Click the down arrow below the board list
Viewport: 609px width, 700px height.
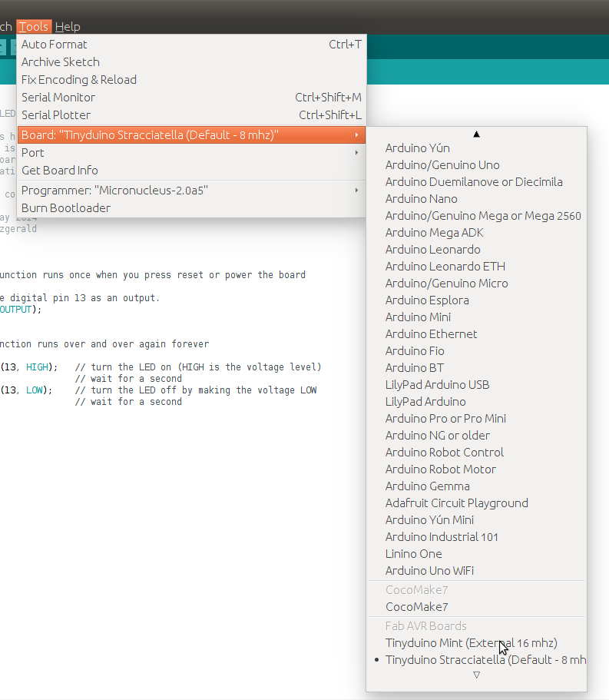[x=476, y=675]
